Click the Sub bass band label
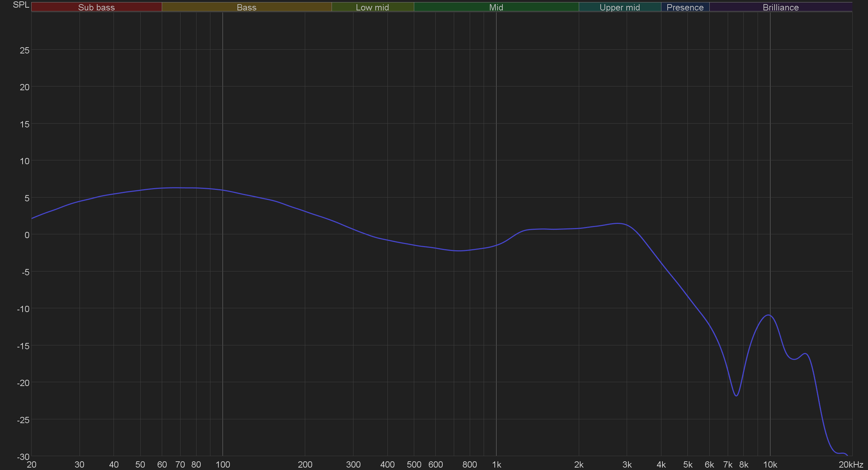868x470 pixels. (x=96, y=7)
